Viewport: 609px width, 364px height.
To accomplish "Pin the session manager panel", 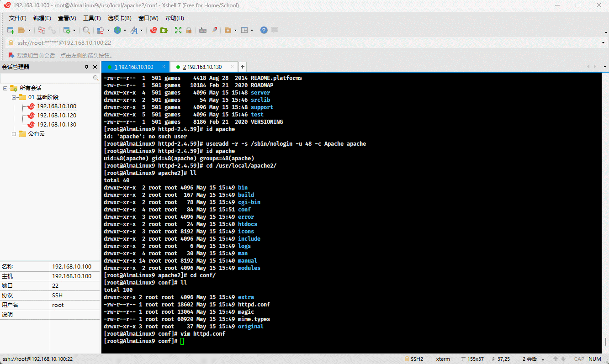I will [x=87, y=67].
